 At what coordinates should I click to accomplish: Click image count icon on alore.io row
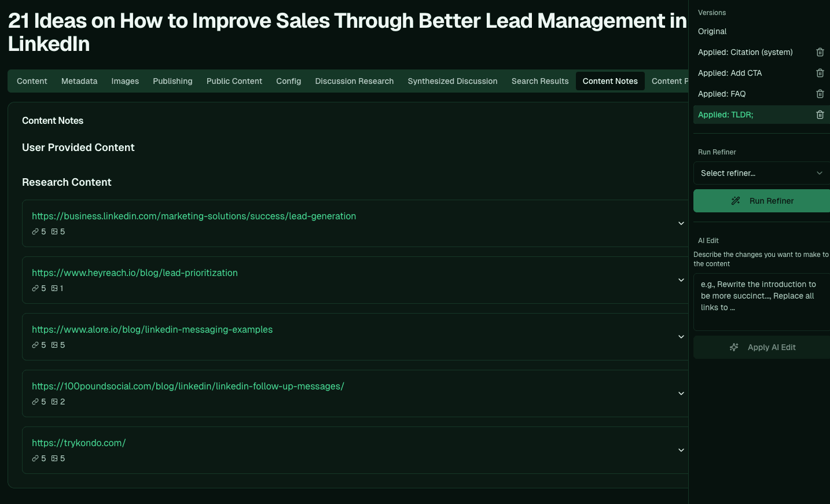tap(54, 345)
